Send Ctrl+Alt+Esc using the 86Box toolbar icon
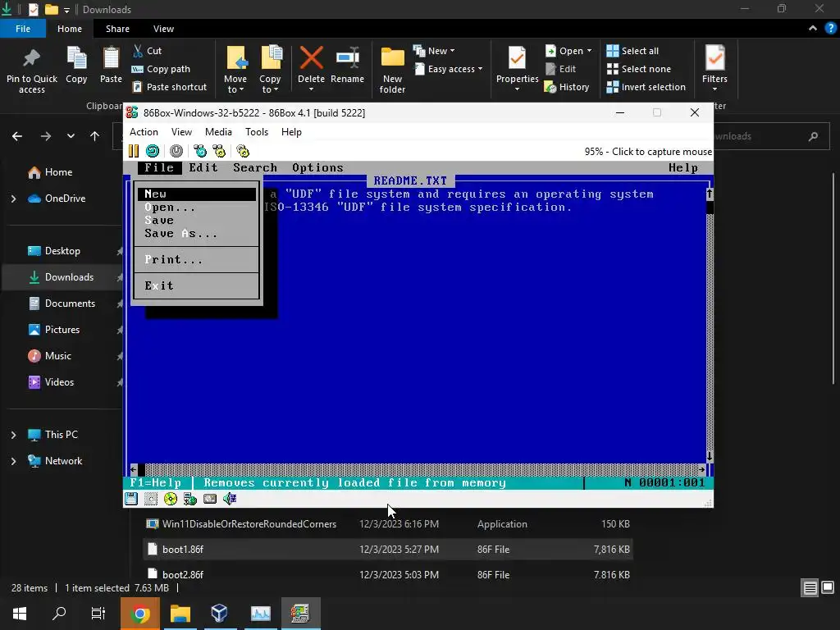 coord(219,151)
